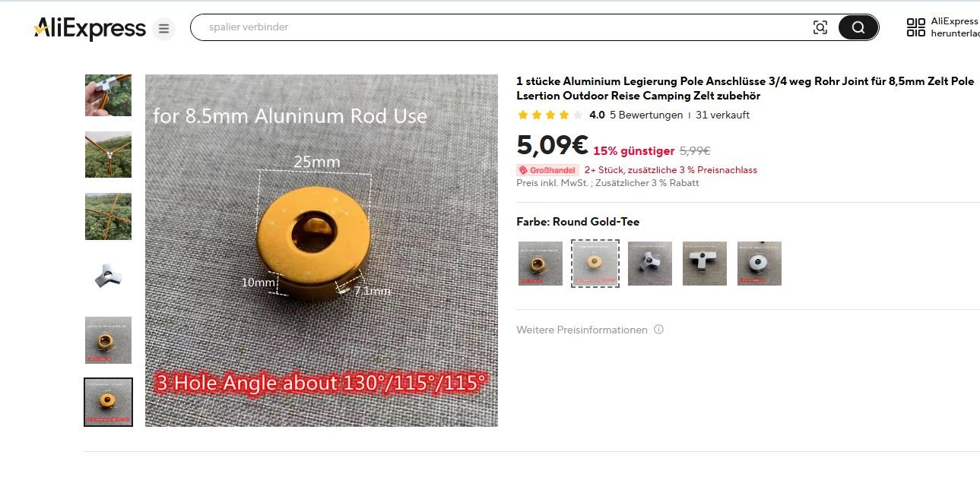Click the camera image search icon
Screen dimensions: 980x480
[820, 28]
